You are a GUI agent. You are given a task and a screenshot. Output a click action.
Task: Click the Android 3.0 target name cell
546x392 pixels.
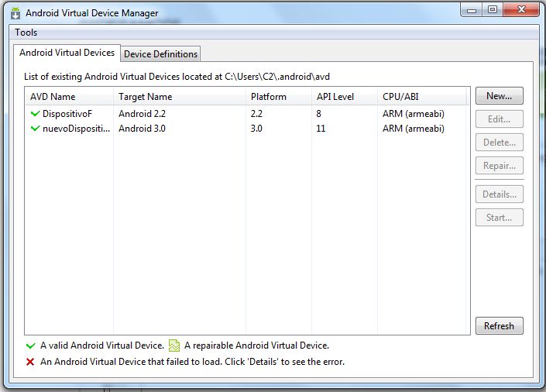142,129
